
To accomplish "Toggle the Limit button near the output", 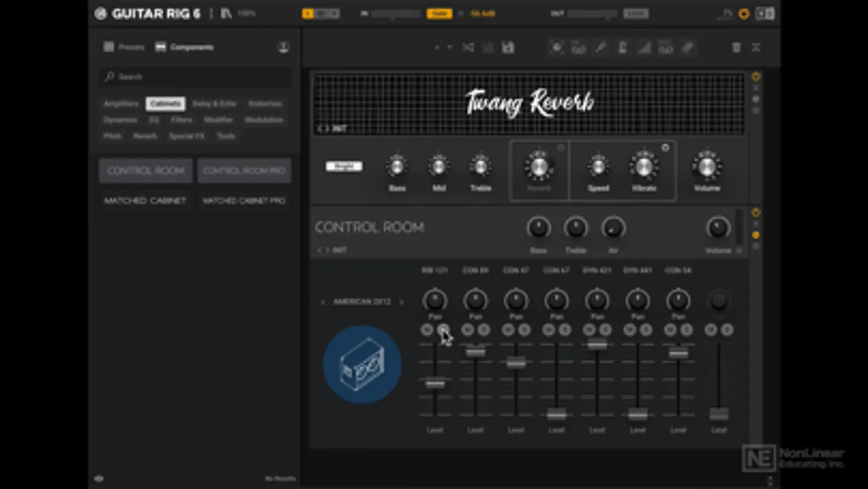I will [636, 14].
